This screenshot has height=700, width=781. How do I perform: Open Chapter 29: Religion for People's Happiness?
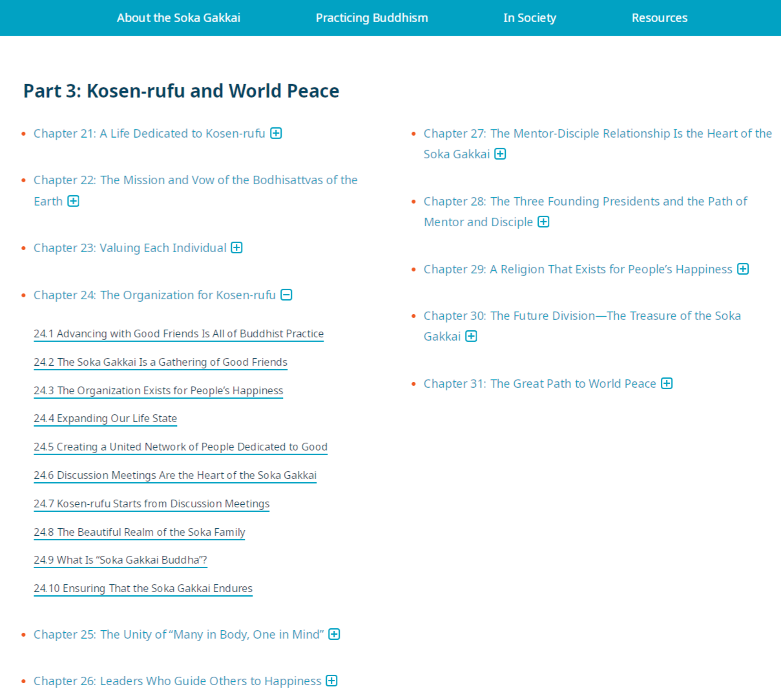pyautogui.click(x=578, y=269)
